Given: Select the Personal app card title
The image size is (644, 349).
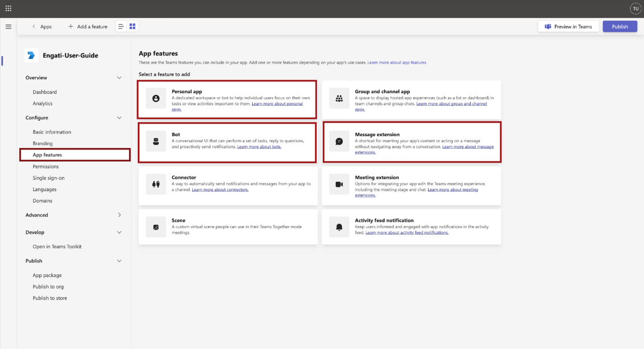Looking at the screenshot, I should click(x=187, y=92).
